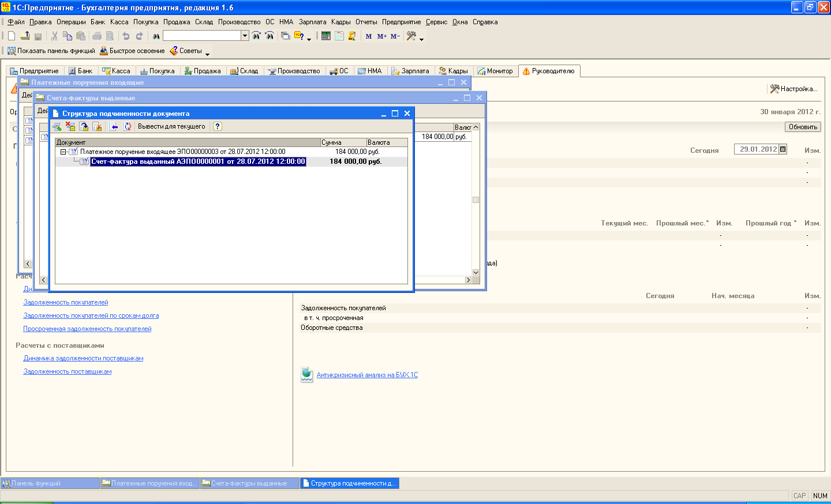Open the Продажа menu
The height and width of the screenshot is (504, 831).
177,22
